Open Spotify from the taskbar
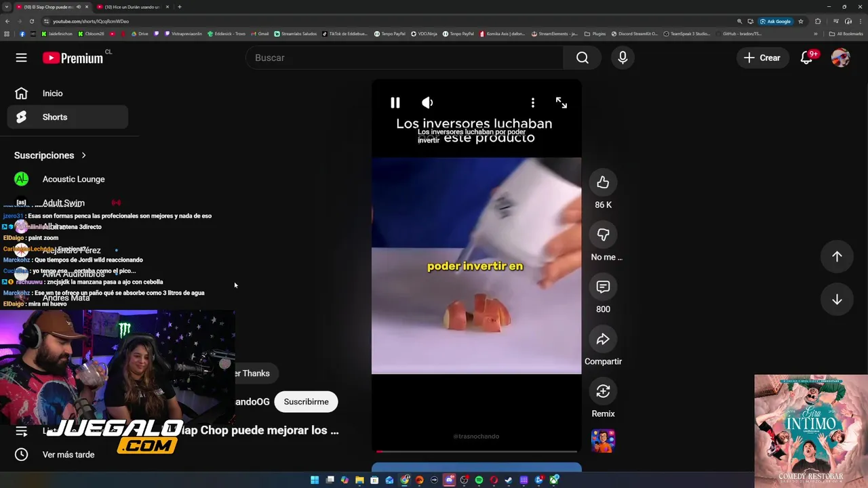Viewport: 868px width, 488px height. [x=479, y=480]
